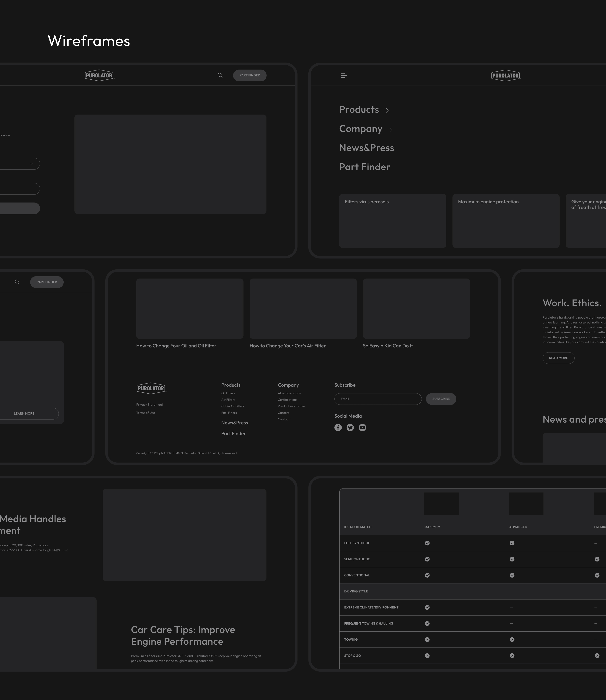The width and height of the screenshot is (606, 700).
Task: Open the dropdown with the small arrow
Action: pyautogui.click(x=31, y=164)
